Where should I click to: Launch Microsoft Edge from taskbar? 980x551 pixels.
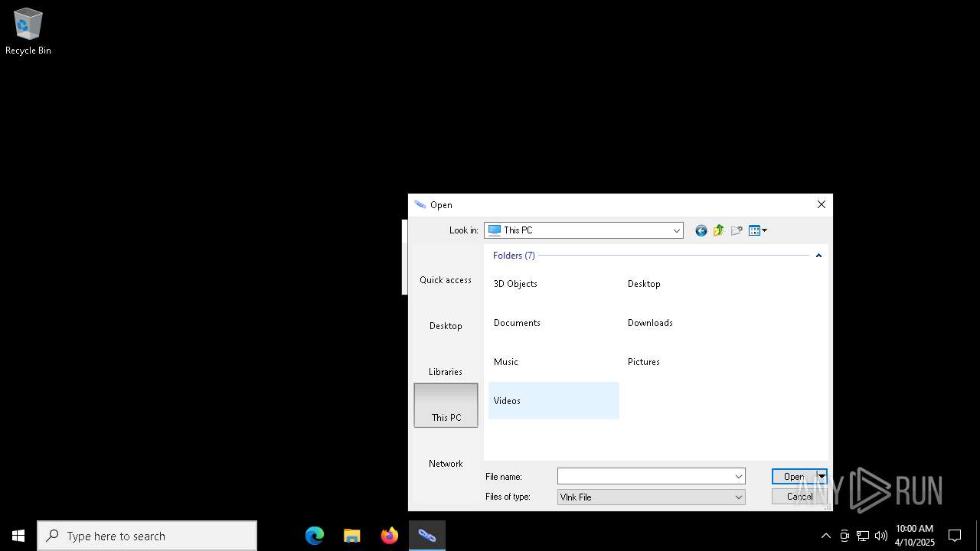(x=315, y=536)
